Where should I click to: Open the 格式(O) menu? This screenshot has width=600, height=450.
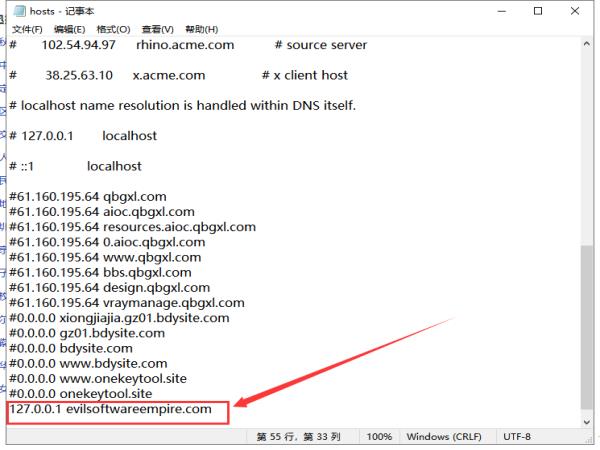113,29
